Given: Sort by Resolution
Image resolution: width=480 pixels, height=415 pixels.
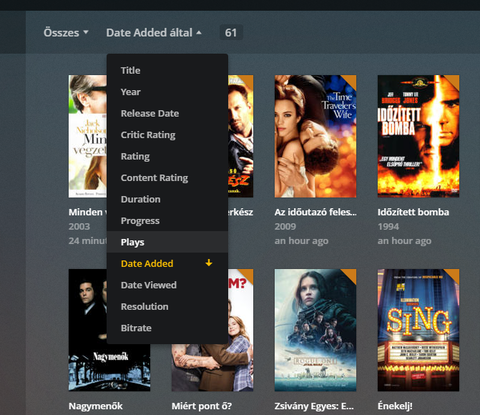Looking at the screenshot, I should 167,307.
